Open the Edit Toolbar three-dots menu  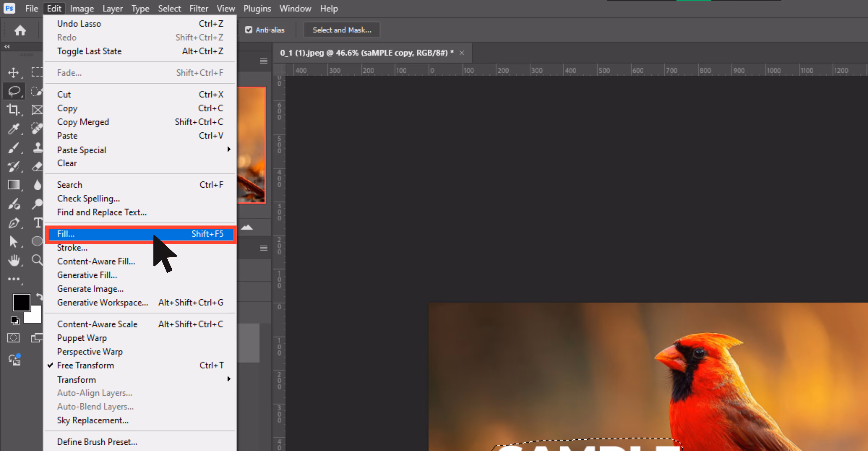pyautogui.click(x=14, y=279)
